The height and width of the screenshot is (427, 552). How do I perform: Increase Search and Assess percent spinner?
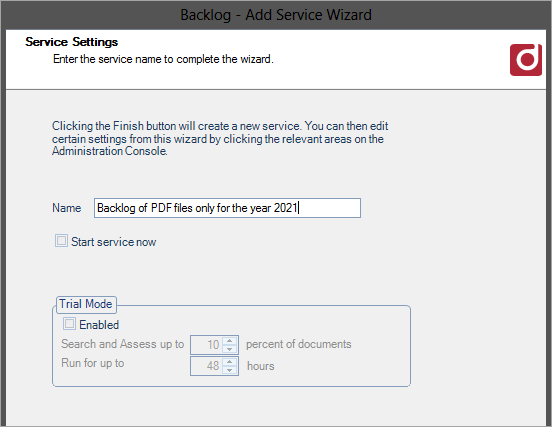(x=230, y=340)
